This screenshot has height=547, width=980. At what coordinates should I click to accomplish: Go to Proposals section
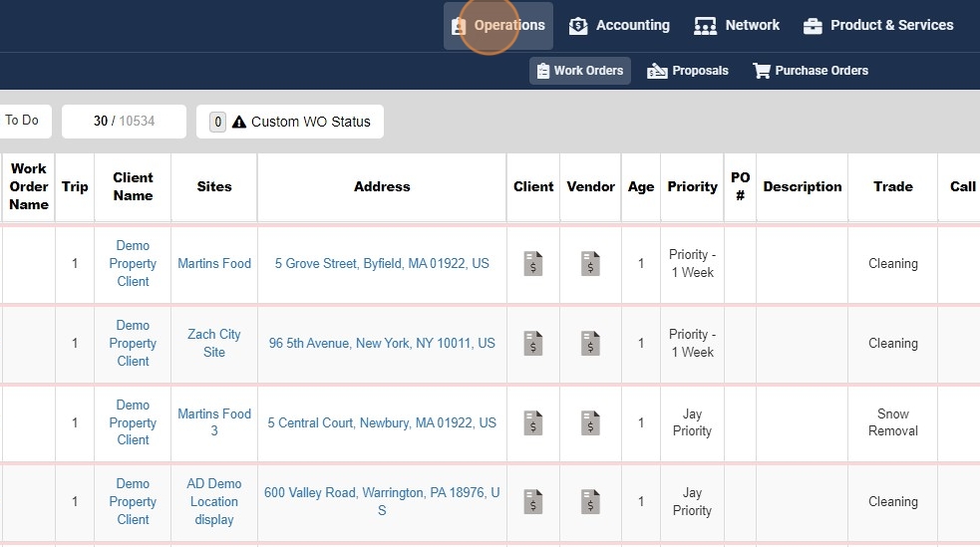[x=688, y=71]
